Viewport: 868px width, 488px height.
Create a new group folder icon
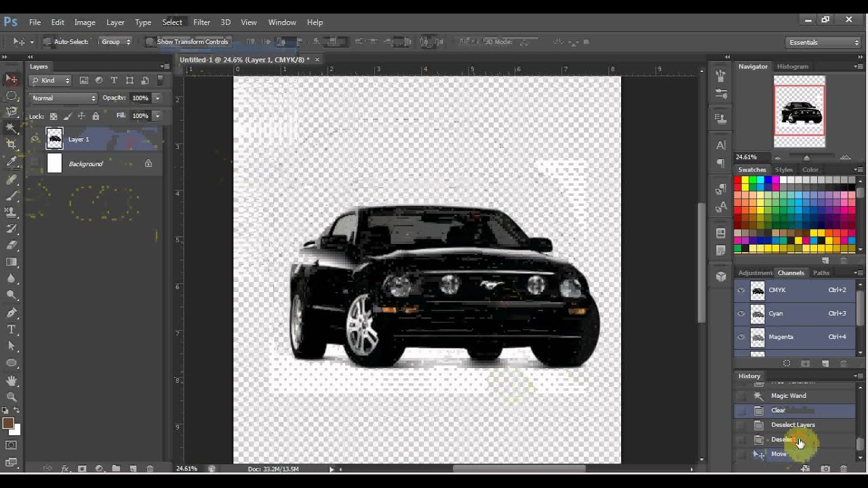click(x=116, y=468)
